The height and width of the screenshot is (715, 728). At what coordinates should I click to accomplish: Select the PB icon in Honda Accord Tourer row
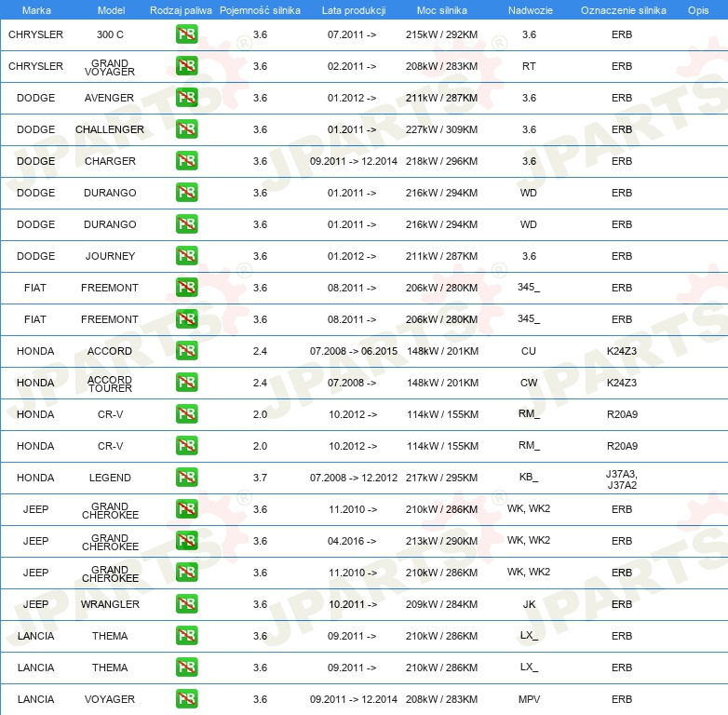(x=186, y=383)
